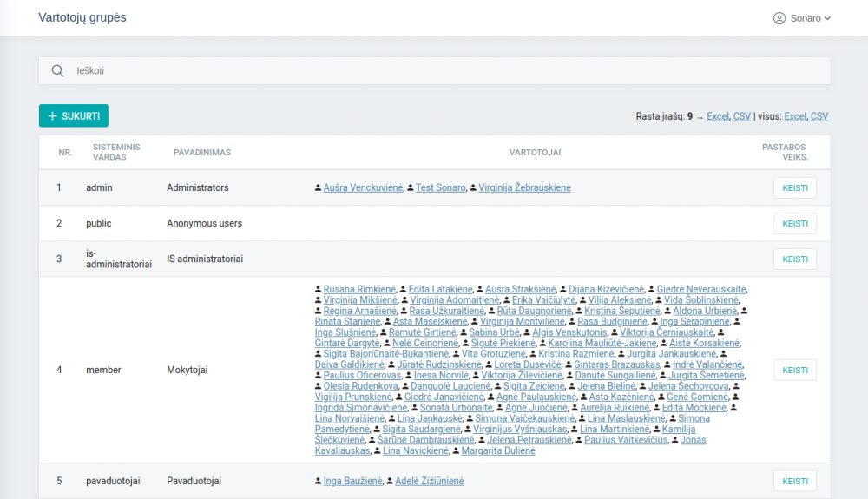This screenshot has width=868, height=499.
Task: Export current records to Excel
Action: [x=718, y=116]
